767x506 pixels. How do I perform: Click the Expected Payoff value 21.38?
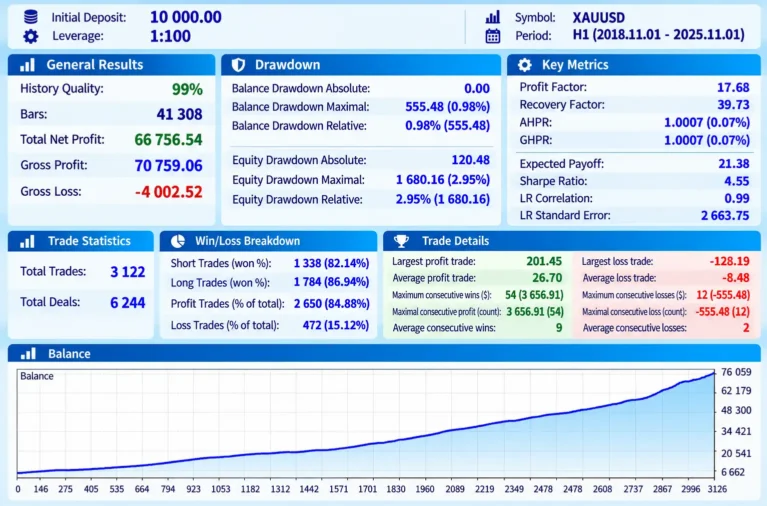[x=734, y=164]
